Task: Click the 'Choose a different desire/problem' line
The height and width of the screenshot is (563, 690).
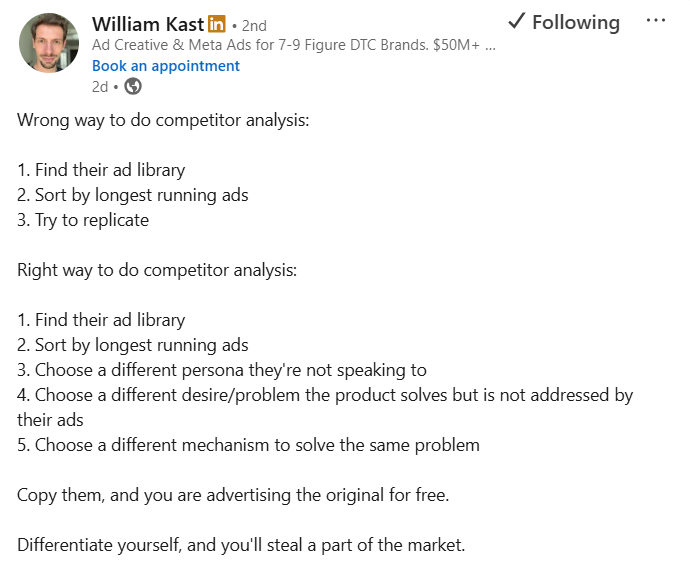Action: coord(325,395)
